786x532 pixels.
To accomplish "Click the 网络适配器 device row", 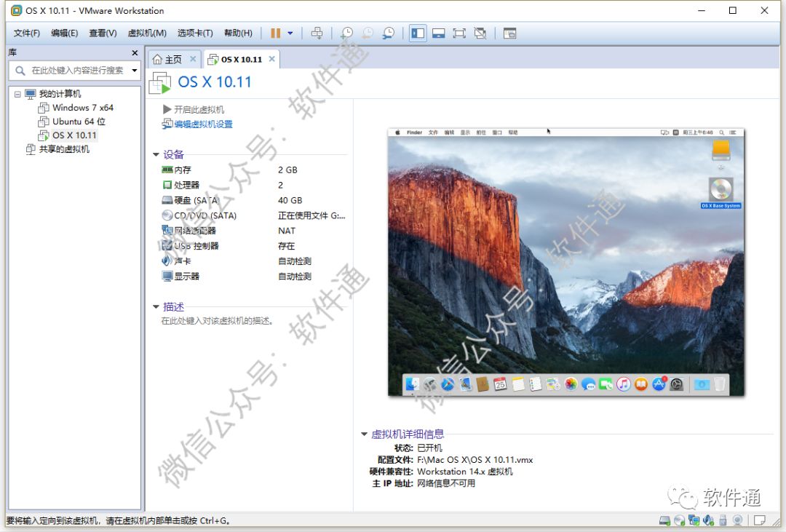I will [x=254, y=231].
